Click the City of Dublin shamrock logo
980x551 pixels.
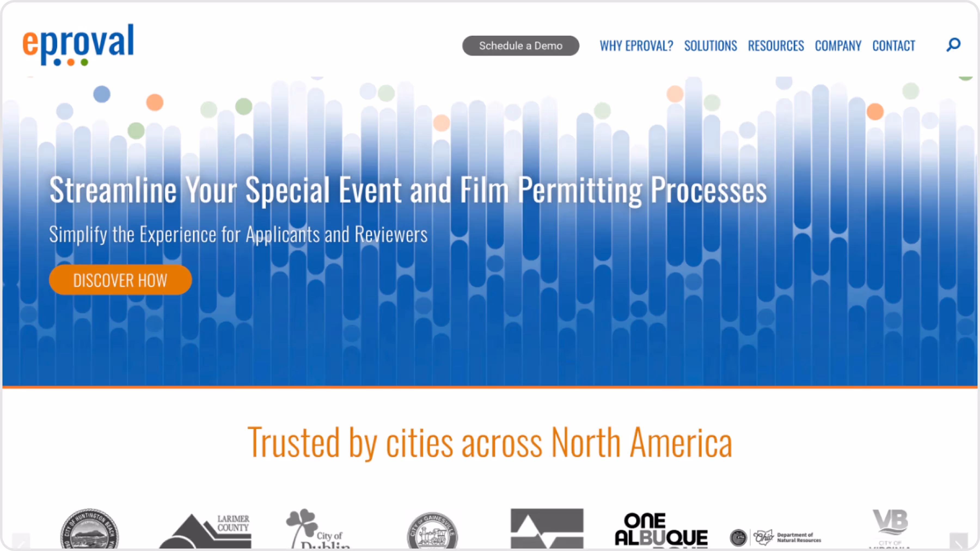click(318, 529)
